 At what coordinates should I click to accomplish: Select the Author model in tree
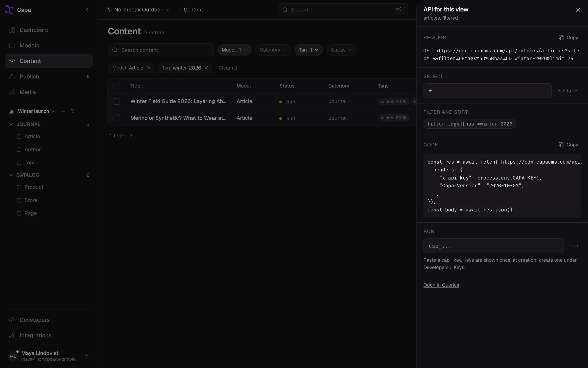pyautogui.click(x=32, y=150)
